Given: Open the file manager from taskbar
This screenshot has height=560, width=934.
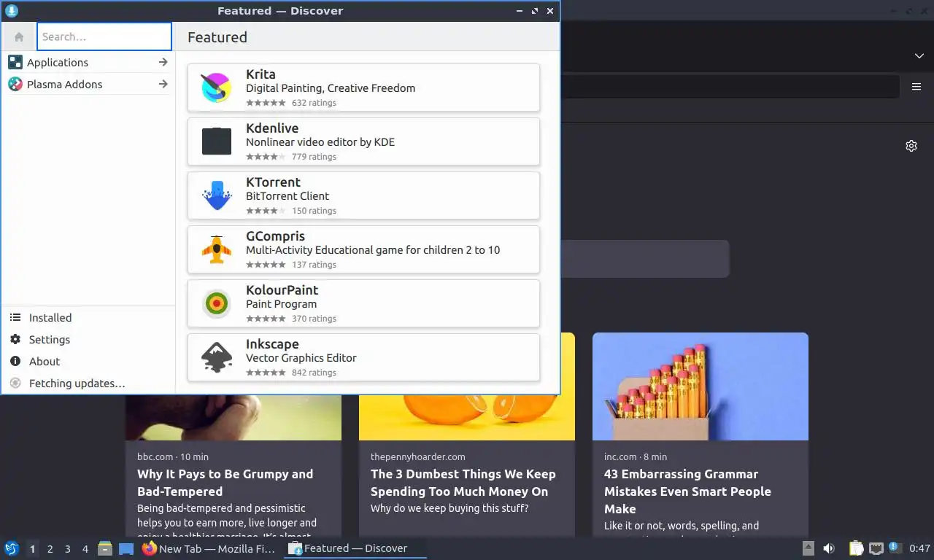Looking at the screenshot, I should click(x=105, y=549).
